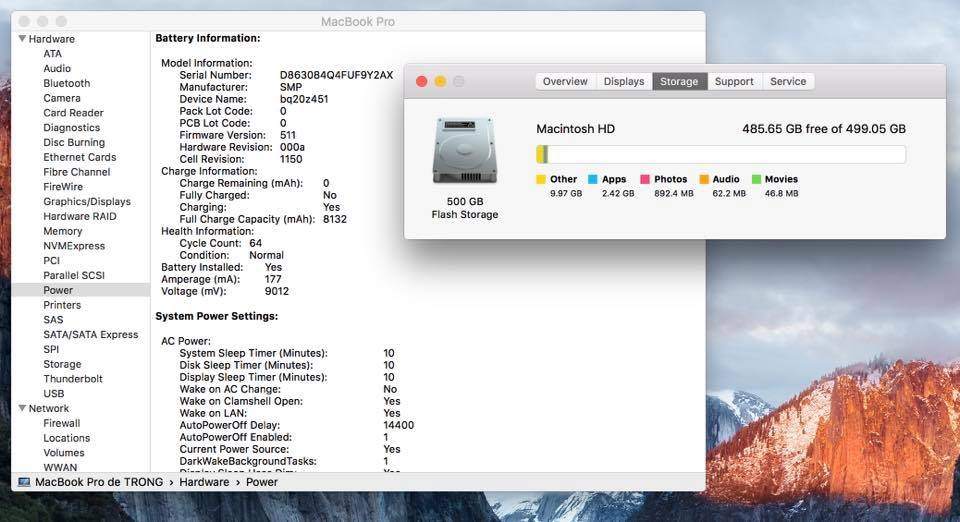The image size is (960, 522).
Task: Select Ethernet Cards entry
Action: (x=80, y=157)
